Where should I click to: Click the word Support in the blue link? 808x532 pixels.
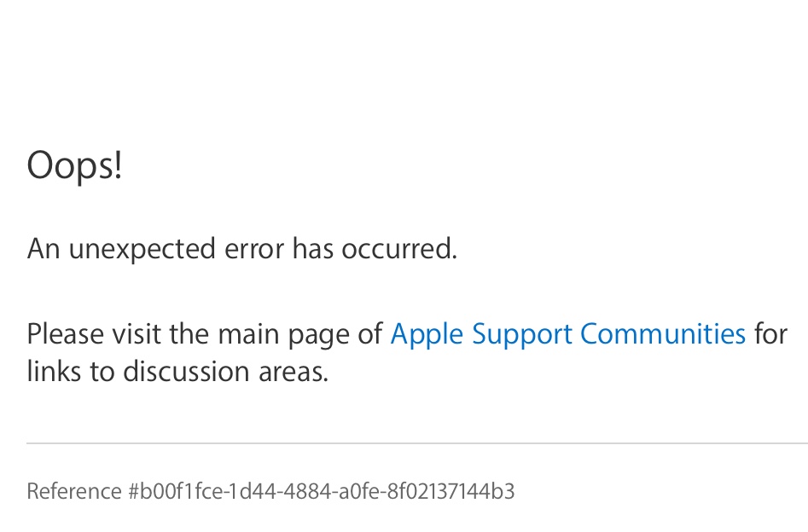point(522,333)
